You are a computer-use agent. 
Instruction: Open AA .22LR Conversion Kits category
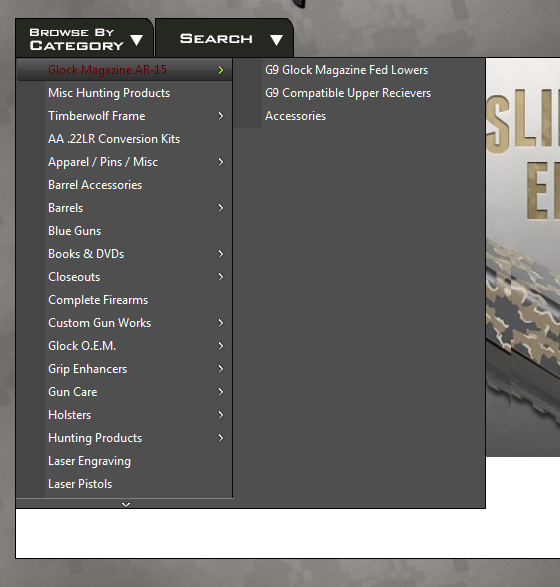(124, 139)
